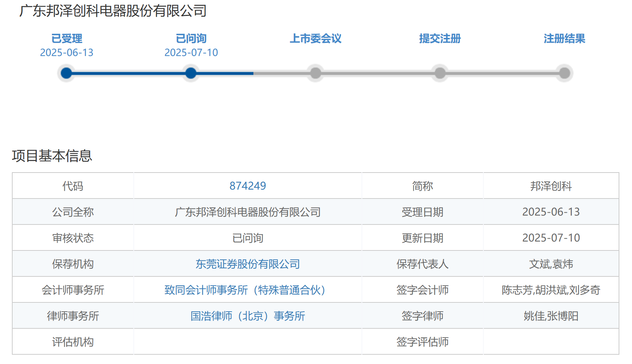Click the 更新日期 label cell
Screen dimensions: 632x364
pos(422,238)
